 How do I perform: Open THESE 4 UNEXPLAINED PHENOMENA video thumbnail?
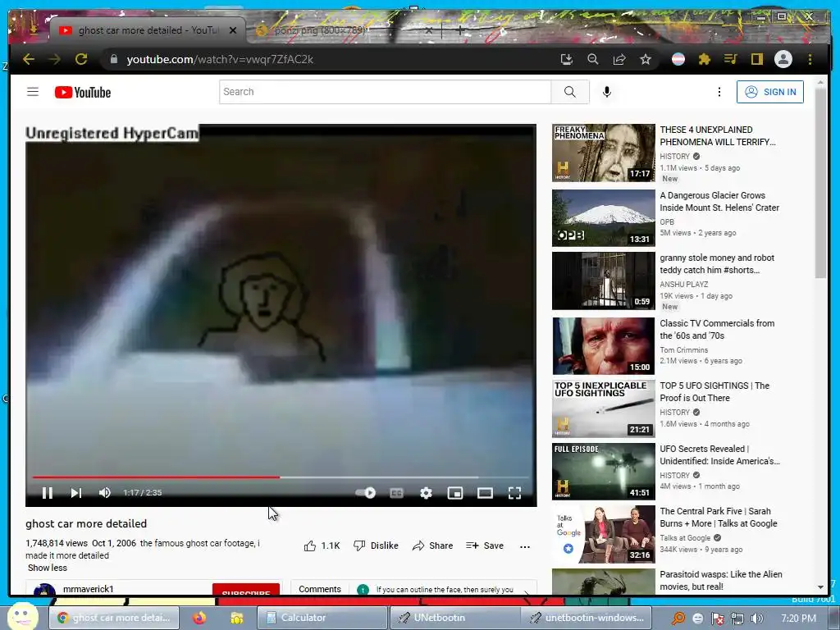603,153
